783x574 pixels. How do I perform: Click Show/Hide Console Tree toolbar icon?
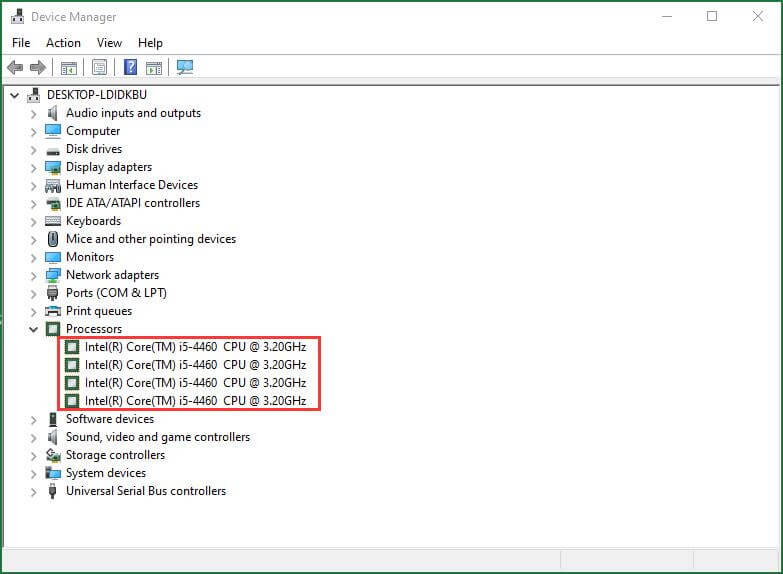click(68, 67)
